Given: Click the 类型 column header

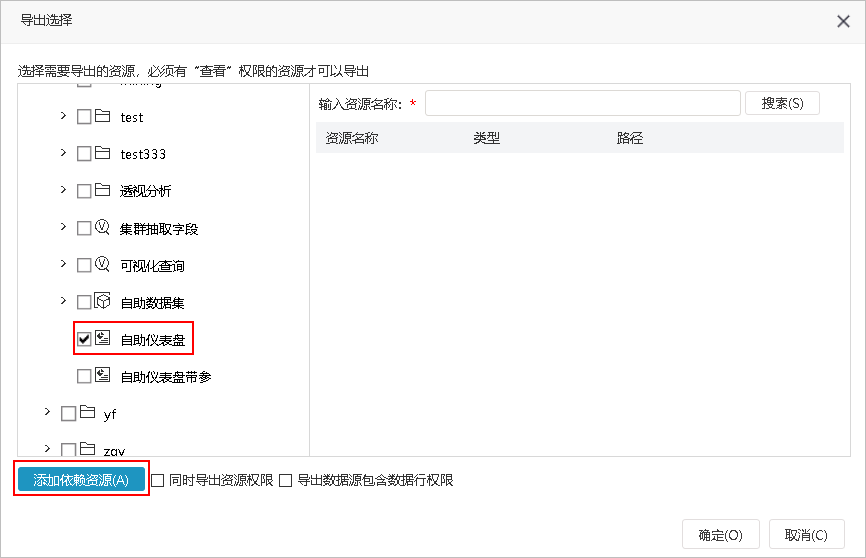Looking at the screenshot, I should (x=487, y=138).
